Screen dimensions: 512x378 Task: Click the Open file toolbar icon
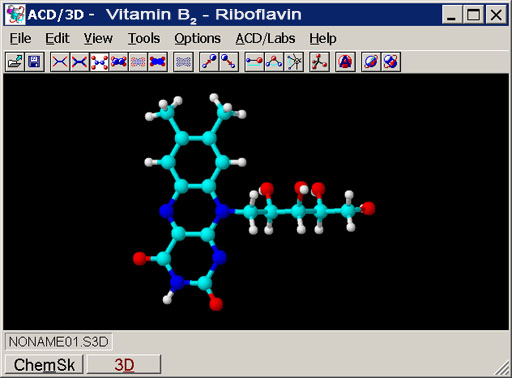pos(15,62)
